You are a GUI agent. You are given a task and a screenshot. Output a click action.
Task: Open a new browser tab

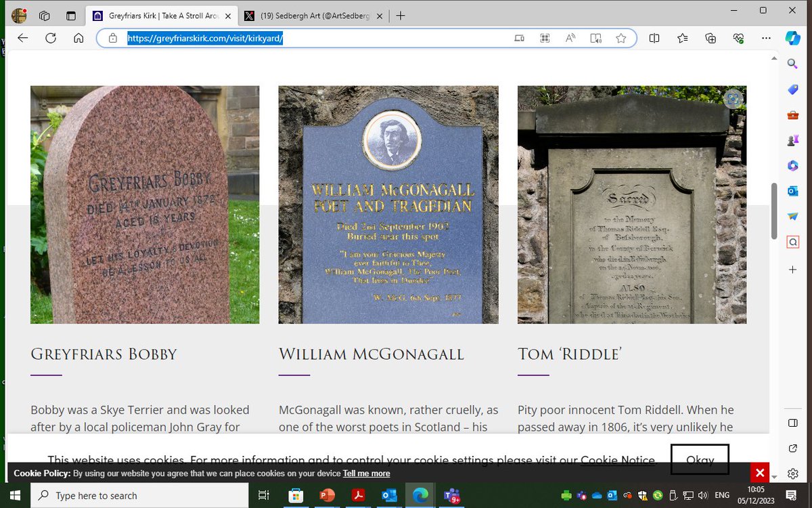pyautogui.click(x=401, y=16)
